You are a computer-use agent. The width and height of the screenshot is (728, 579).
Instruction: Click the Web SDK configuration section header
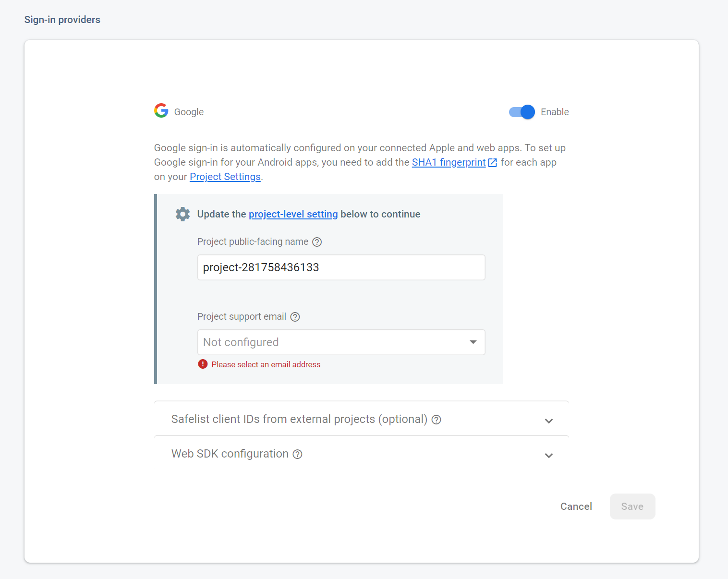click(x=230, y=454)
